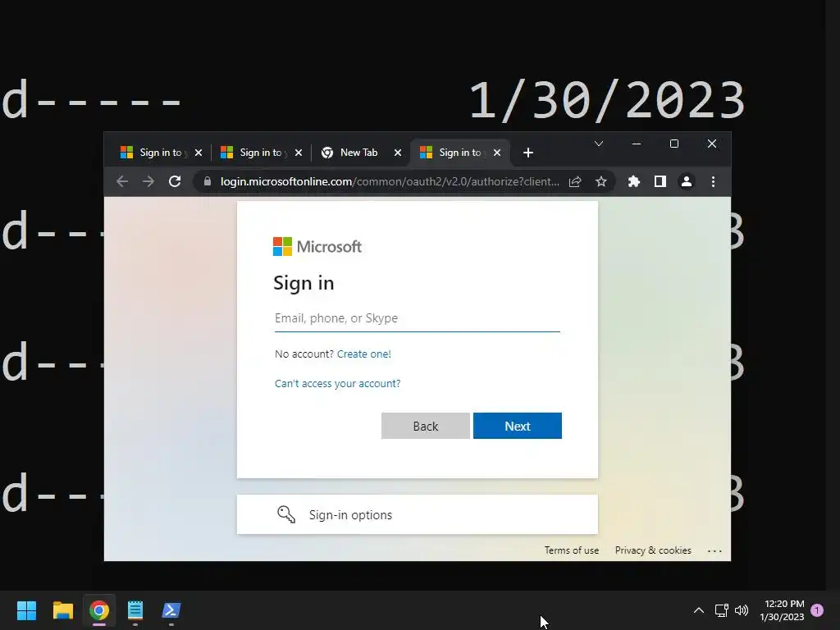This screenshot has height=630, width=840.
Task: Open Chrome side panel icon
Action: click(x=660, y=181)
